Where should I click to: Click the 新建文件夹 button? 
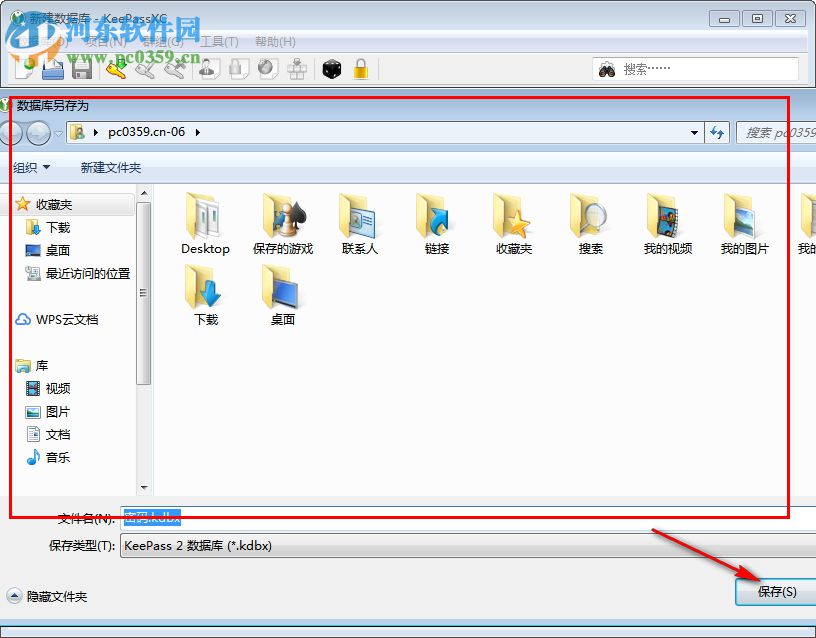point(110,168)
